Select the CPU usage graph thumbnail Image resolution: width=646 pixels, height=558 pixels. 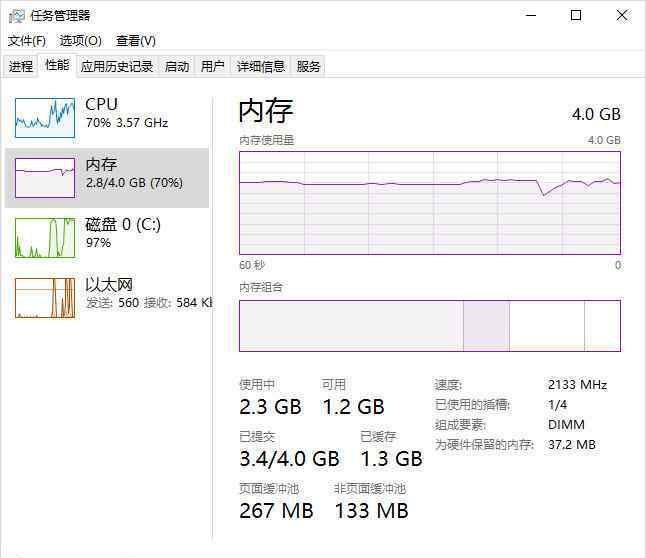45,118
